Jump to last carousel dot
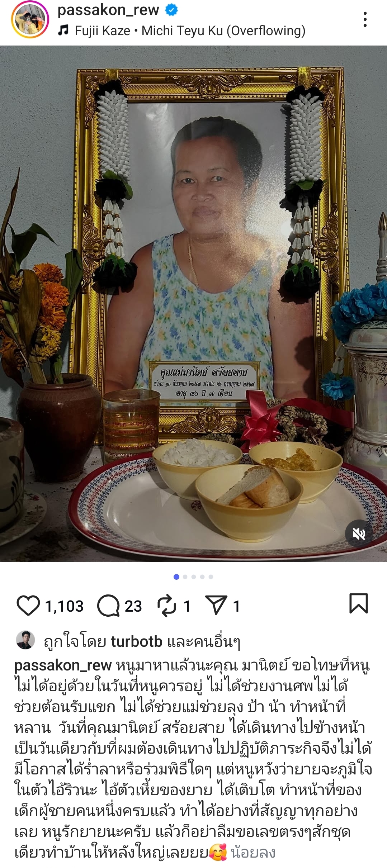387x868 pixels. coord(211,577)
